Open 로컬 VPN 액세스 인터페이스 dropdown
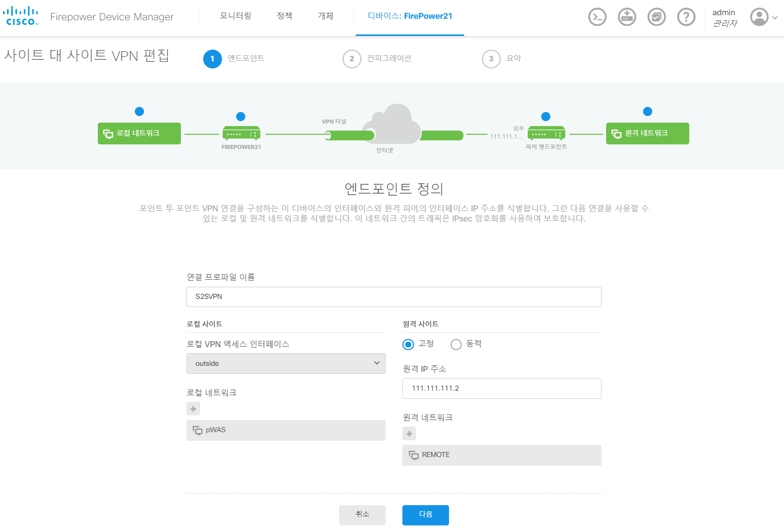Screen dimensions: 784x532 click(x=286, y=364)
